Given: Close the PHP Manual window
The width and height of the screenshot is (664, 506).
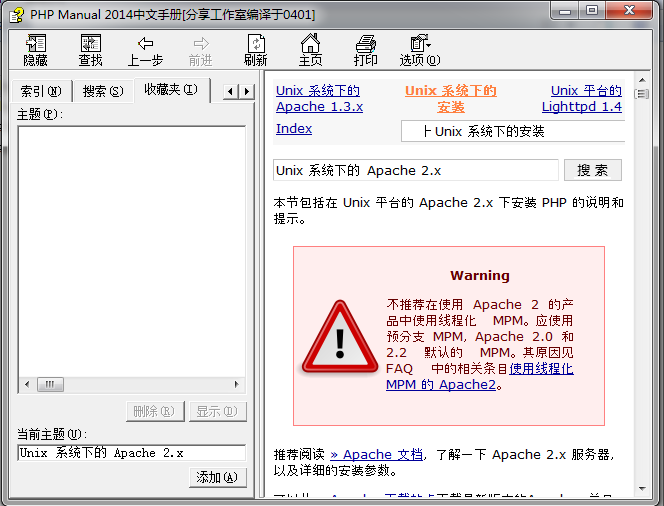Looking at the screenshot, I should tap(629, 11).
